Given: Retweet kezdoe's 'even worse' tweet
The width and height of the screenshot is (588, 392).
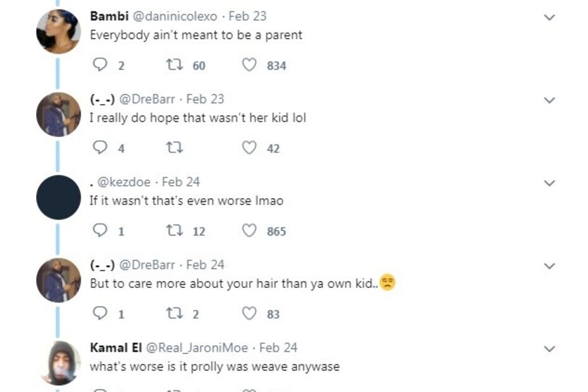Looking at the screenshot, I should (x=173, y=231).
